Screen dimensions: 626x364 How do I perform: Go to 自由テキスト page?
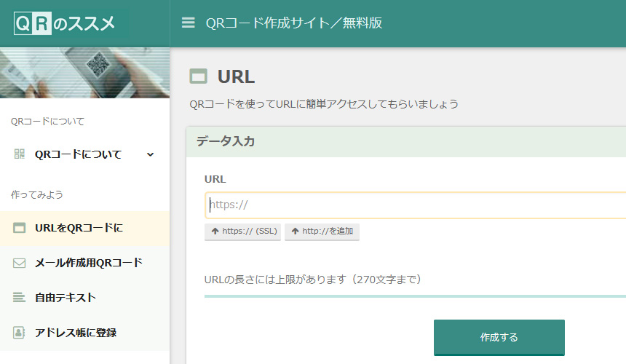point(66,298)
